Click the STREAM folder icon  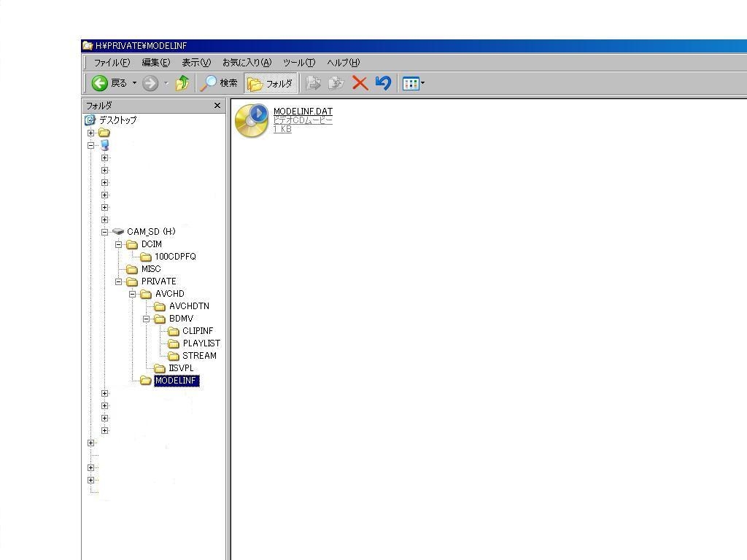pos(174,356)
